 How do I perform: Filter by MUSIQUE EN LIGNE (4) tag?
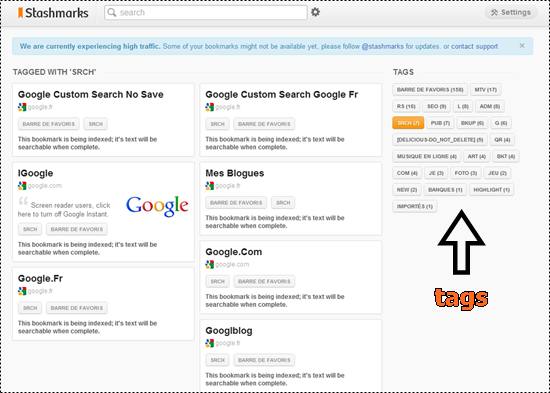coord(427,156)
